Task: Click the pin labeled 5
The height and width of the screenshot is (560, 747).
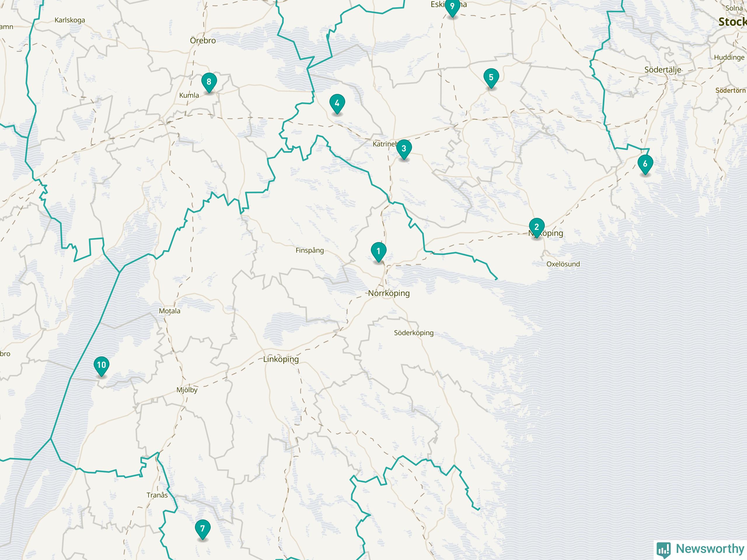Action: tap(491, 77)
